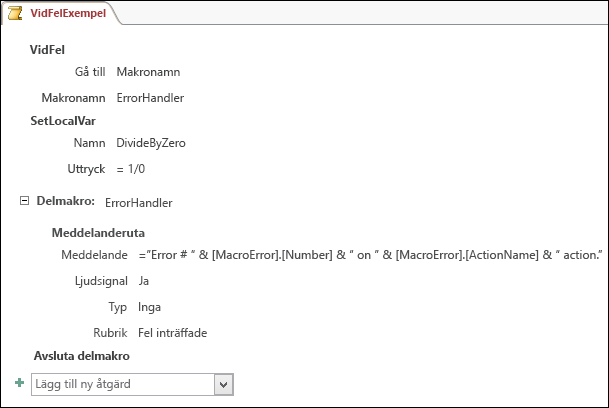Click the Meddelande label

(x=94, y=255)
